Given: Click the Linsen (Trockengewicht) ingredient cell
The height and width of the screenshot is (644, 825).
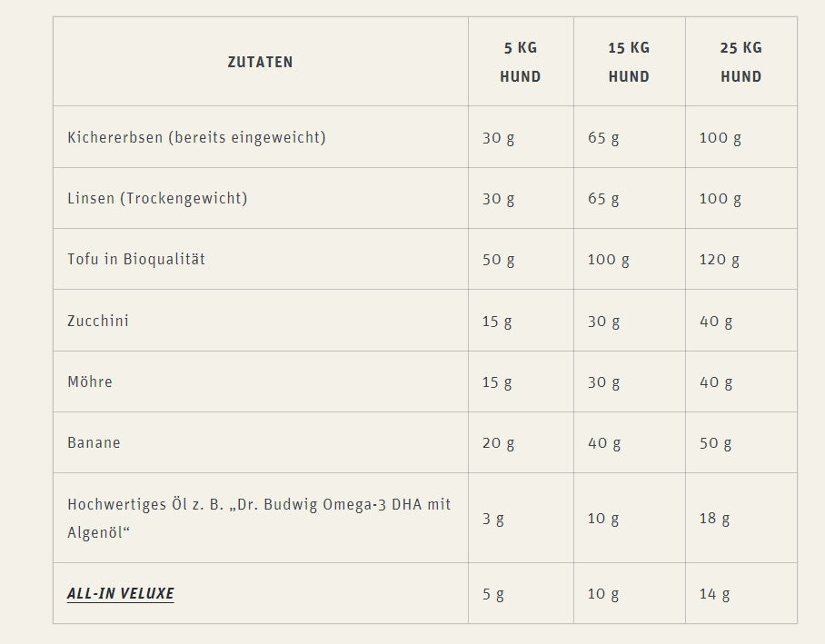Looking at the screenshot, I should [261, 198].
